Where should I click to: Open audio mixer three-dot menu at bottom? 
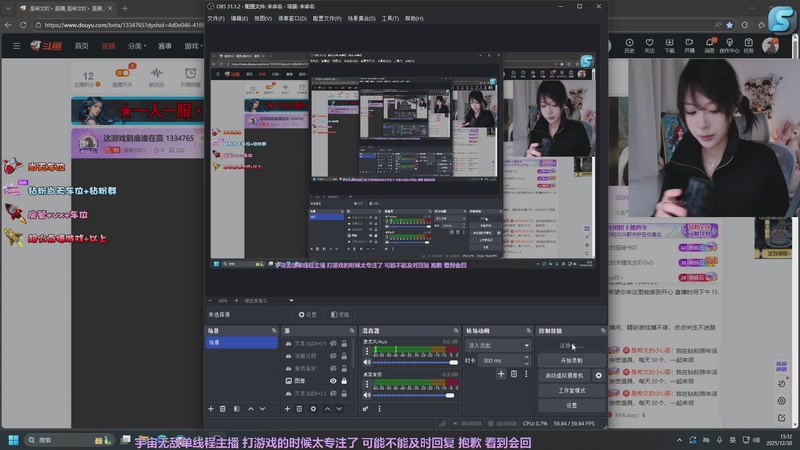pyautogui.click(x=379, y=409)
